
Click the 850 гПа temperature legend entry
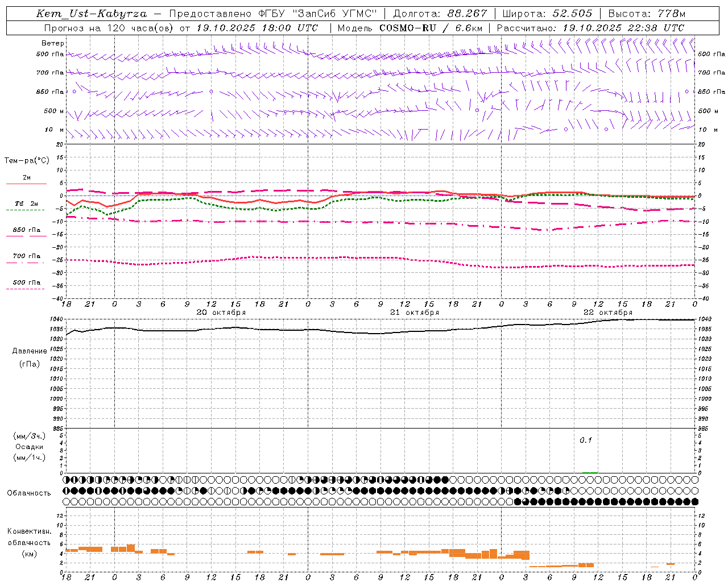pyautogui.click(x=26, y=230)
